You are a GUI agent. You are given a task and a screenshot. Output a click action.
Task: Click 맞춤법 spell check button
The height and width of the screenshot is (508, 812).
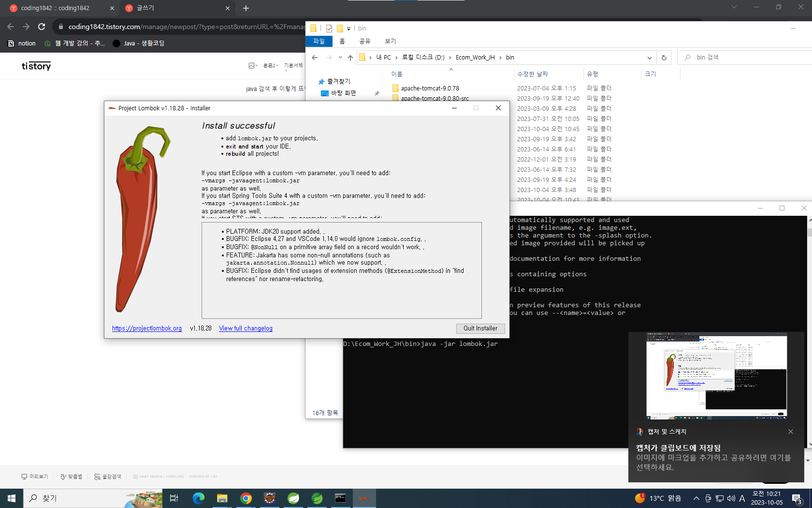(x=71, y=477)
